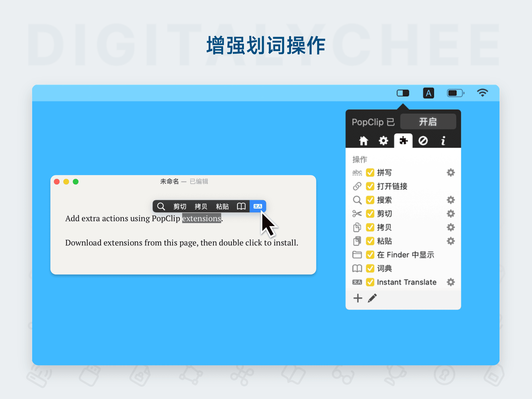532x399 pixels.
Task: Close the 未命名 document window
Action: 57,182
